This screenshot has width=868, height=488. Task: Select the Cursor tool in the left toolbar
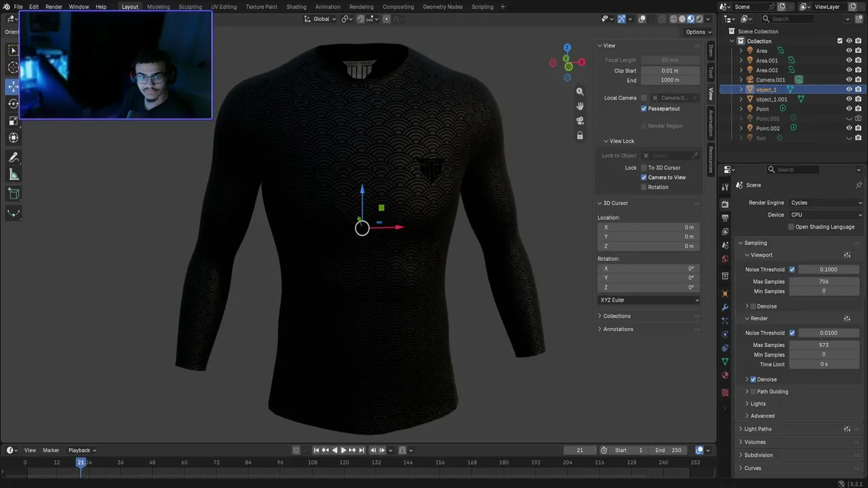tap(13, 68)
